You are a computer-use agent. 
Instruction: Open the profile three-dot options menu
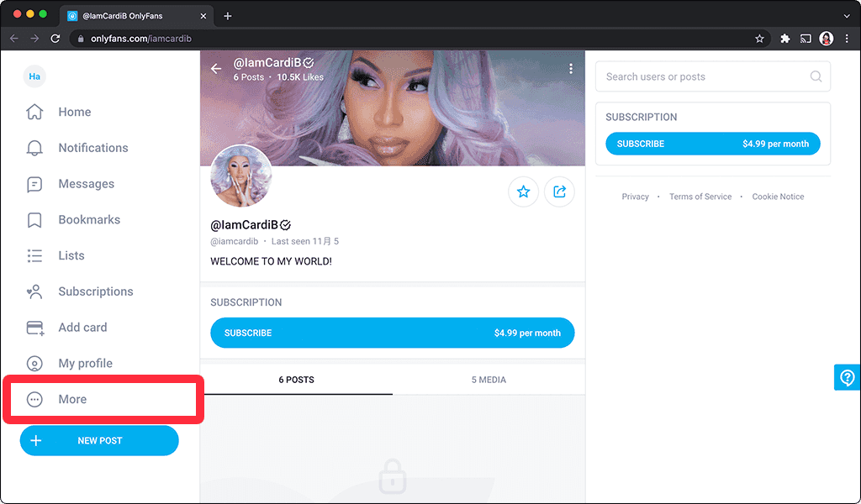[x=571, y=69]
